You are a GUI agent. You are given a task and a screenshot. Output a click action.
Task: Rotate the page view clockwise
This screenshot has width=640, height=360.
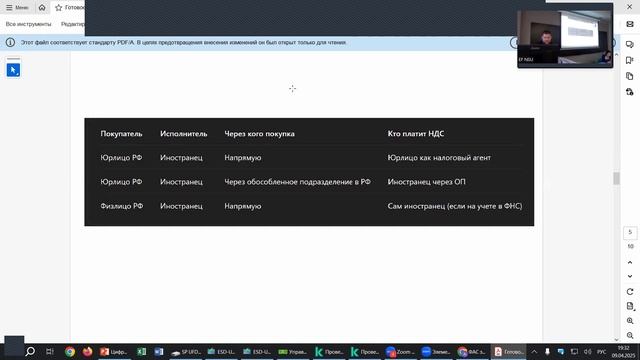point(630,292)
